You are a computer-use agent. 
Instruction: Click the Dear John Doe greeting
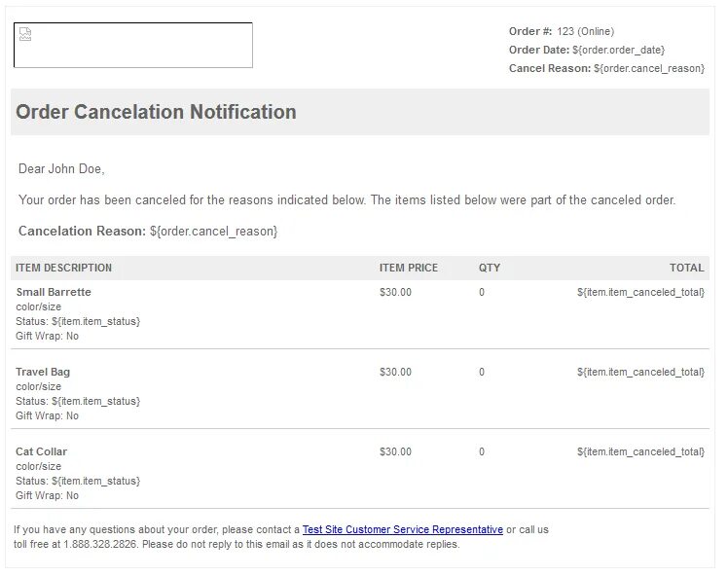(61, 169)
